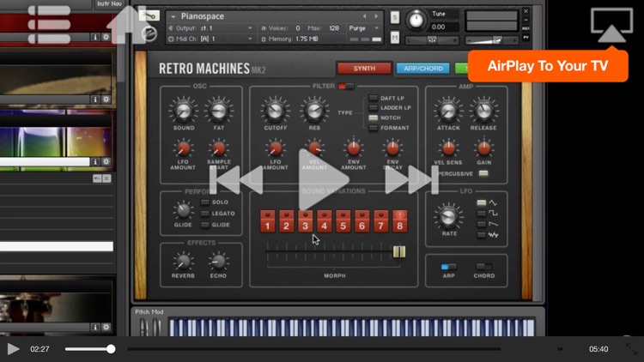Click the MORPH slider handle
This screenshot has width=644, height=362.
(398, 251)
